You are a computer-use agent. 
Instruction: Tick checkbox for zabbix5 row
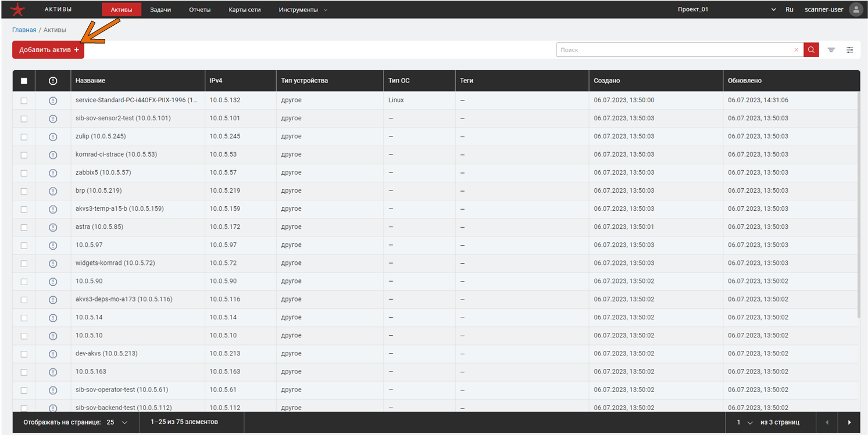tap(24, 172)
